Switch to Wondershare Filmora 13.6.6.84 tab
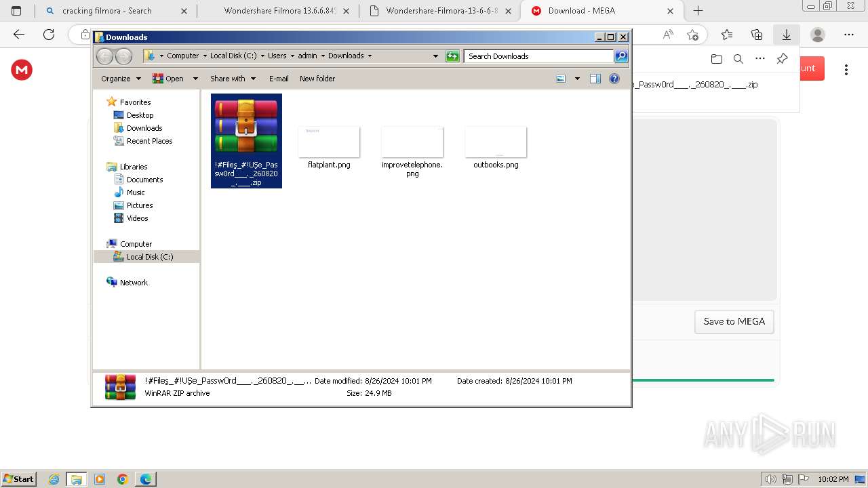 (279, 11)
